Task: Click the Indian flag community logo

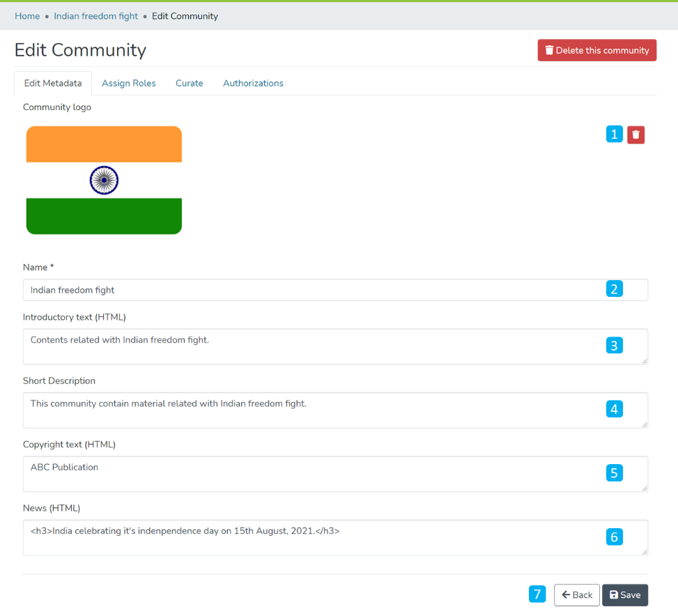Action: (104, 180)
